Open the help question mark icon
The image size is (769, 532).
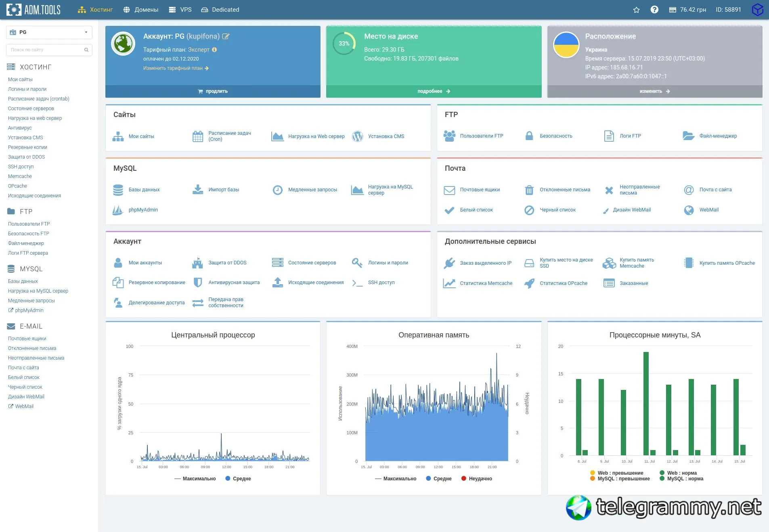[654, 10]
